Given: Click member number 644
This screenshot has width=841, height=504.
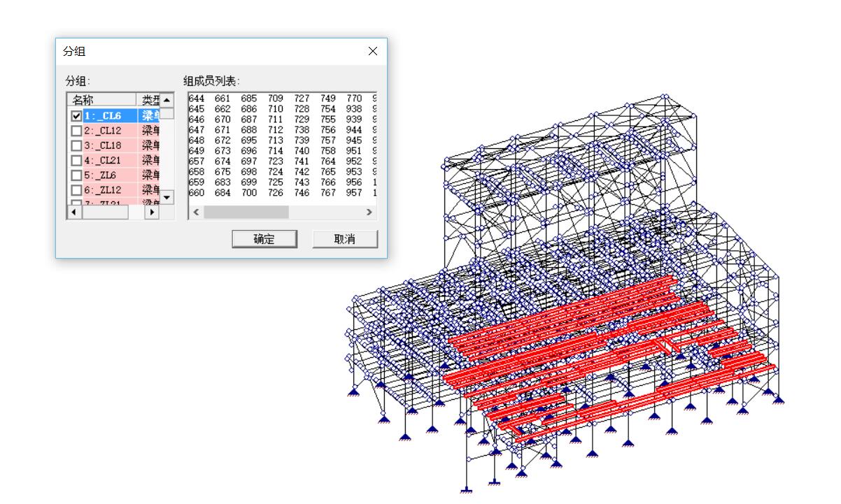Looking at the screenshot, I should (x=197, y=99).
